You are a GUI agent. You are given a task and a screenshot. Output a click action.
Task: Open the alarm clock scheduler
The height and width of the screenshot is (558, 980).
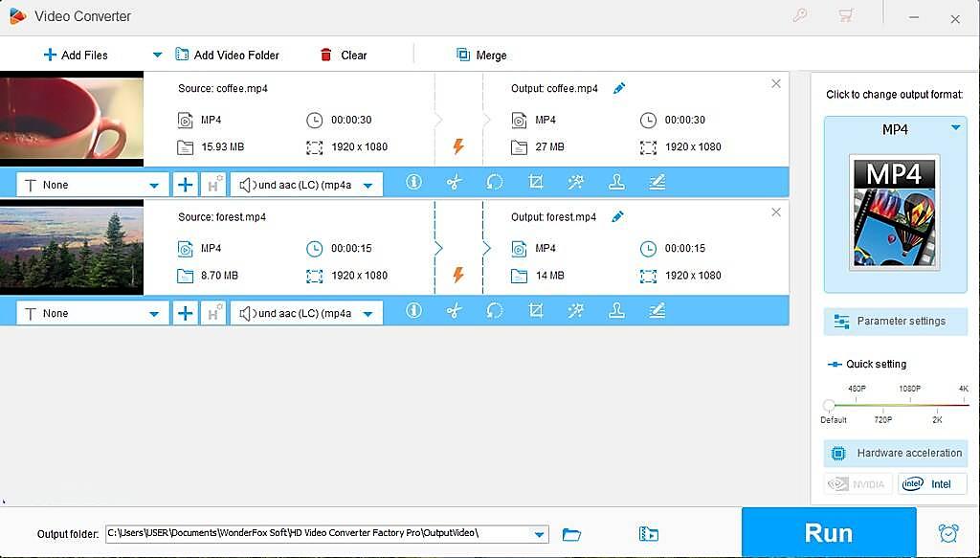tap(948, 533)
